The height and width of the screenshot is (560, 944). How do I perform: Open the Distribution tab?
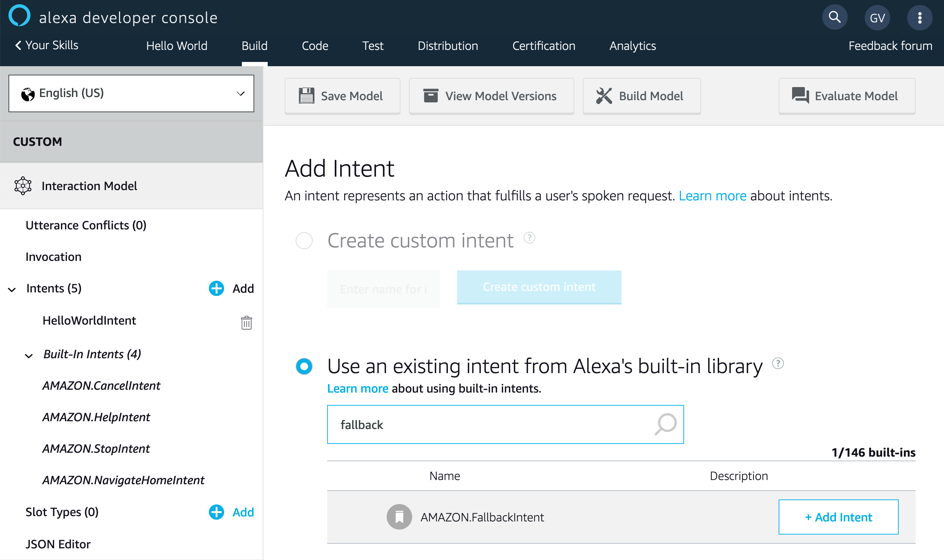point(447,46)
